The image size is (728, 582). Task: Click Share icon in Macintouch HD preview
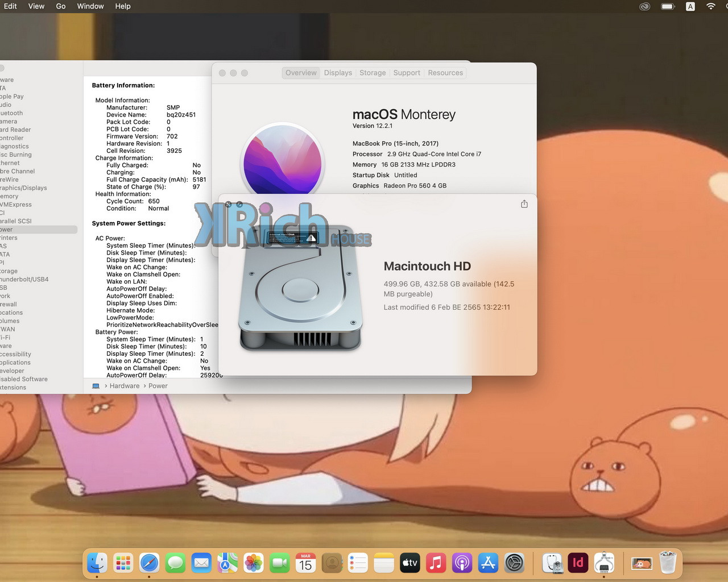[x=524, y=204]
